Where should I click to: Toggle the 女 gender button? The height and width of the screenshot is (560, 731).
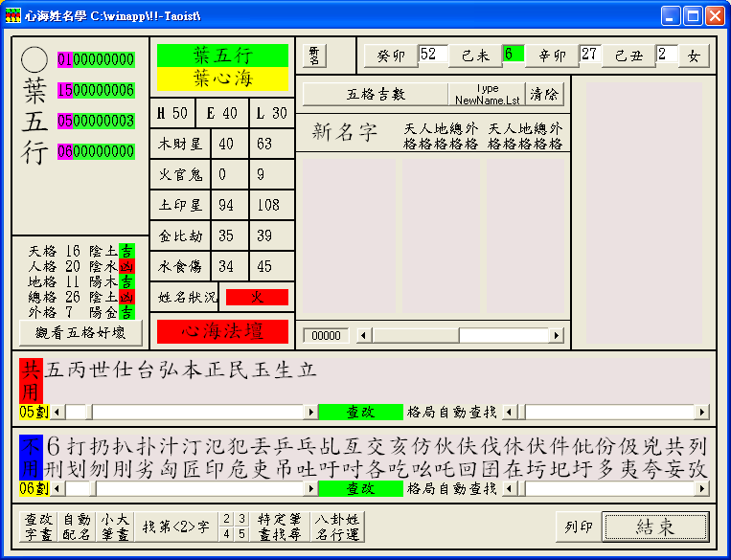pyautogui.click(x=694, y=56)
